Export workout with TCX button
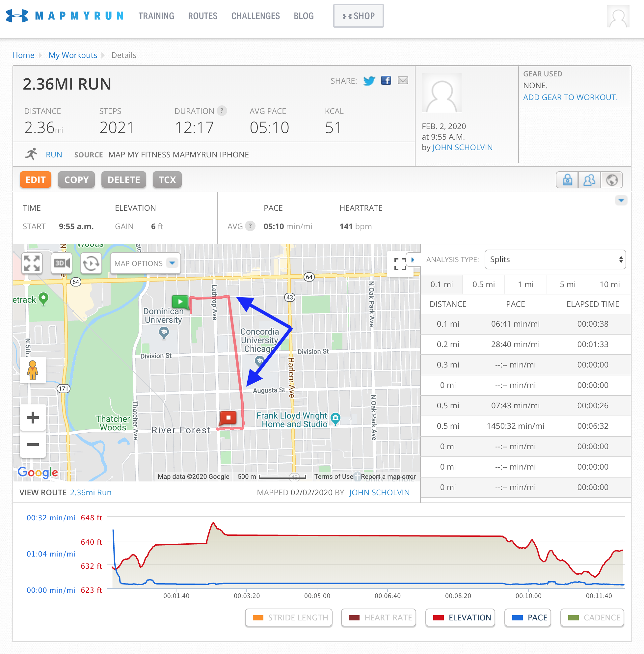 pyautogui.click(x=167, y=180)
